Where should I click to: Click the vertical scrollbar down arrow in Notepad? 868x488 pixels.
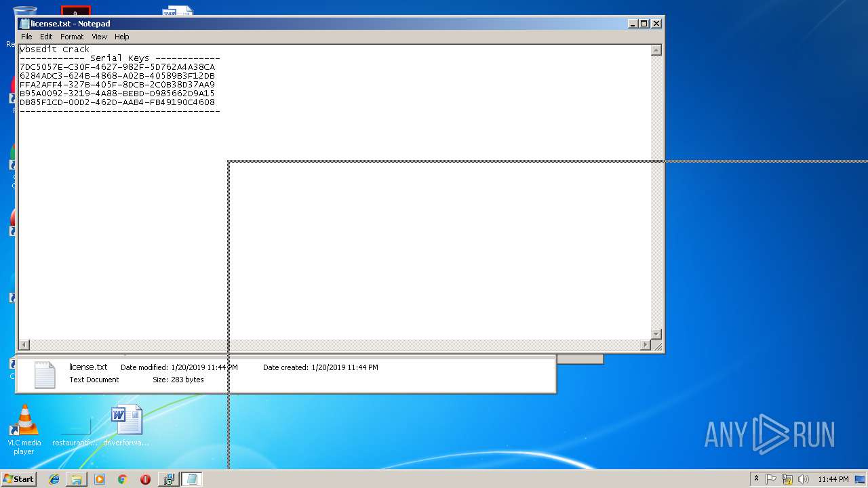point(656,334)
